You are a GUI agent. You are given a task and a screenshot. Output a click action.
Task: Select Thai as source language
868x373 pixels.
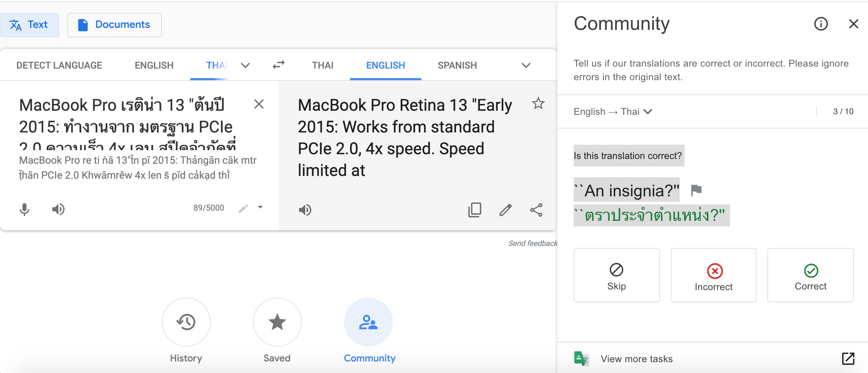[217, 65]
